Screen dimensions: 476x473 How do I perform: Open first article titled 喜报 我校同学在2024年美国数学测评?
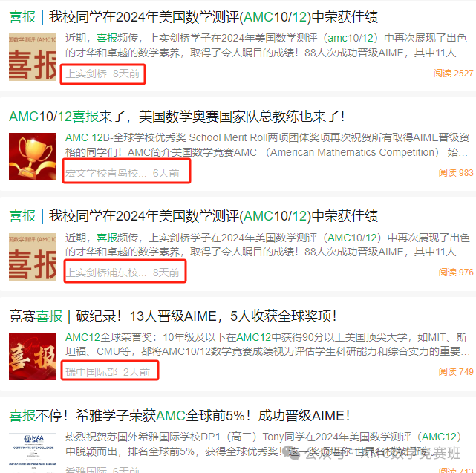tap(193, 17)
